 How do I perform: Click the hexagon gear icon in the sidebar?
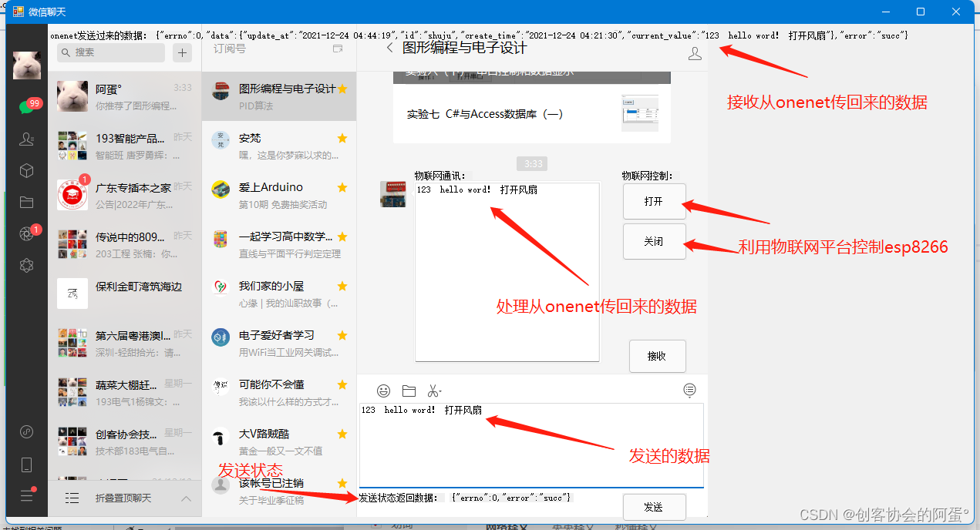click(27, 266)
